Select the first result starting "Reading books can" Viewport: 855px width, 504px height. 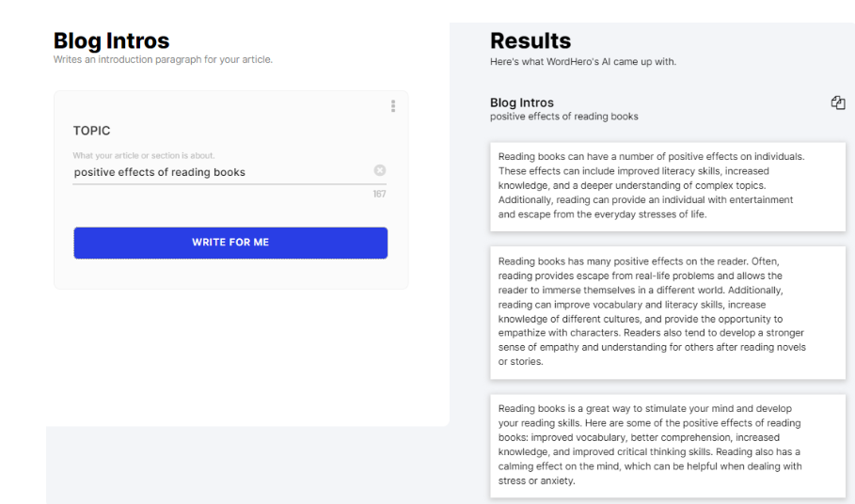tap(667, 185)
